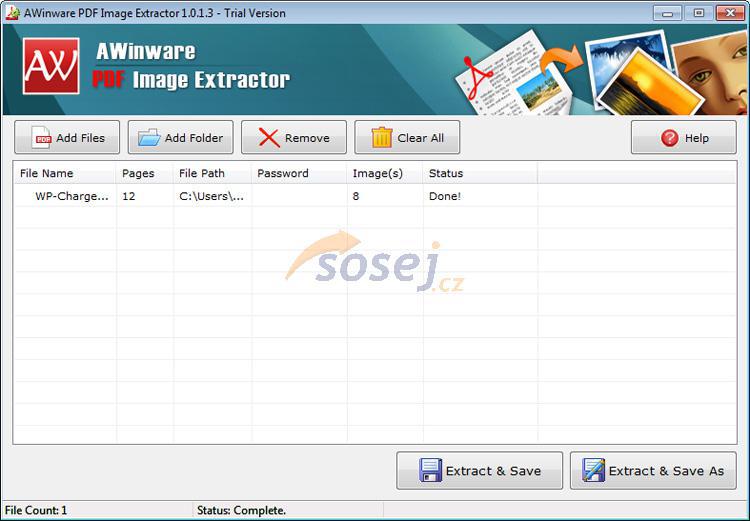750x521 pixels.
Task: Open Help
Action: (684, 137)
